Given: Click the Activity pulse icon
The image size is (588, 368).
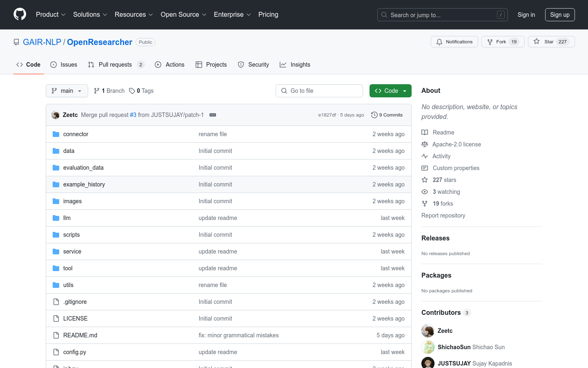Looking at the screenshot, I should click(425, 156).
